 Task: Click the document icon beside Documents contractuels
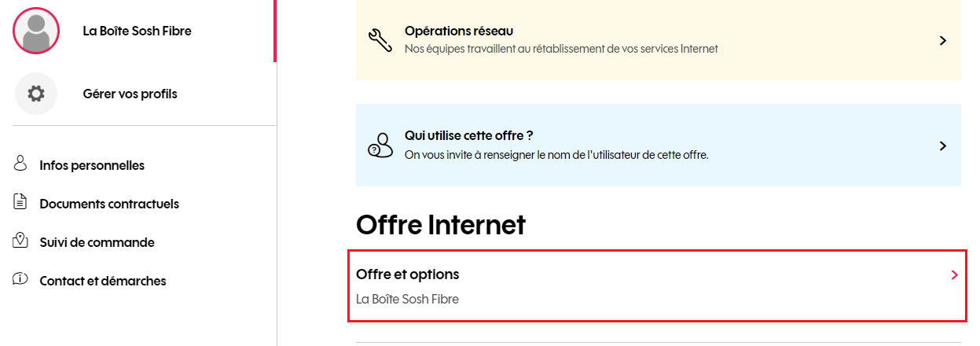pyautogui.click(x=20, y=203)
